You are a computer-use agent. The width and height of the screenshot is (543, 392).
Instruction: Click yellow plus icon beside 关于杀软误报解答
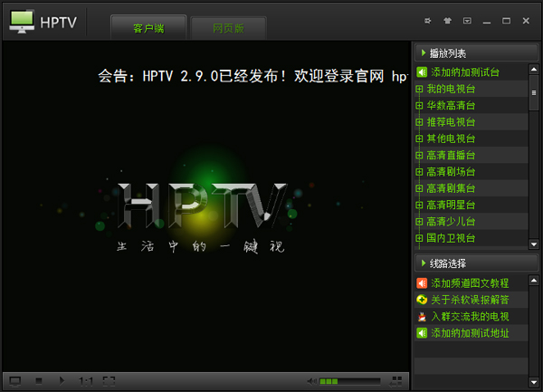tap(422, 300)
